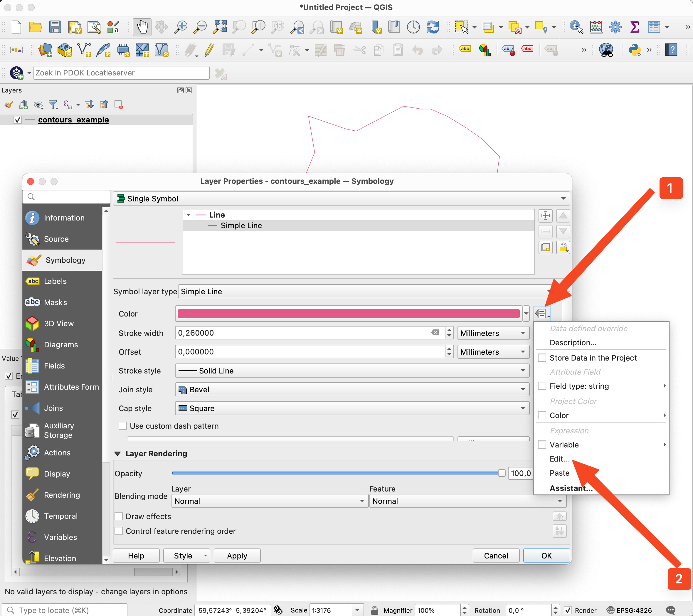
Task: Click the temporal controller clock icon
Action: coord(413,27)
